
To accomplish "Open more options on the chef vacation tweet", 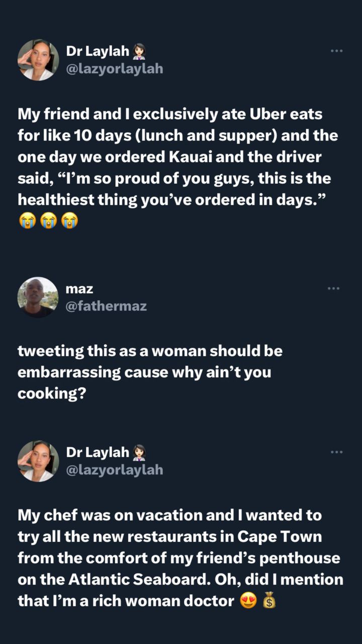I will pyautogui.click(x=336, y=452).
